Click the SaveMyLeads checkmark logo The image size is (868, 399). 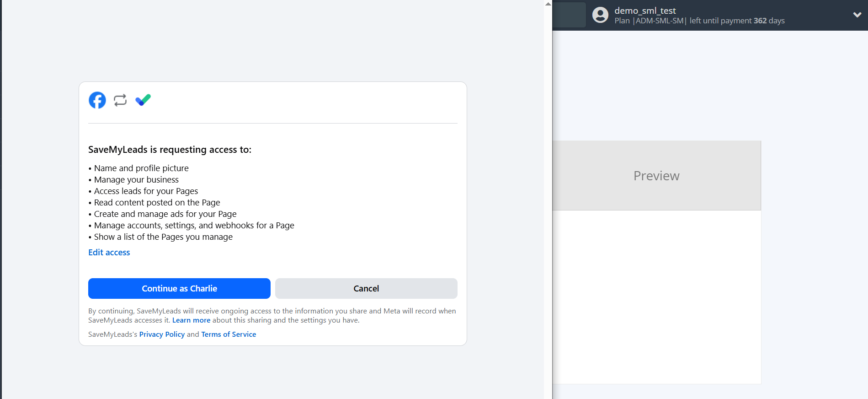point(143,100)
